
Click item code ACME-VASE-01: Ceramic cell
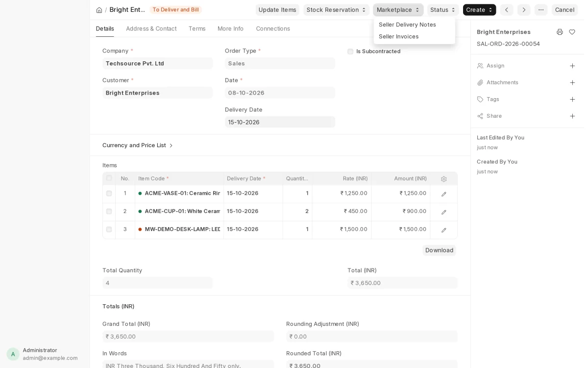click(x=179, y=193)
